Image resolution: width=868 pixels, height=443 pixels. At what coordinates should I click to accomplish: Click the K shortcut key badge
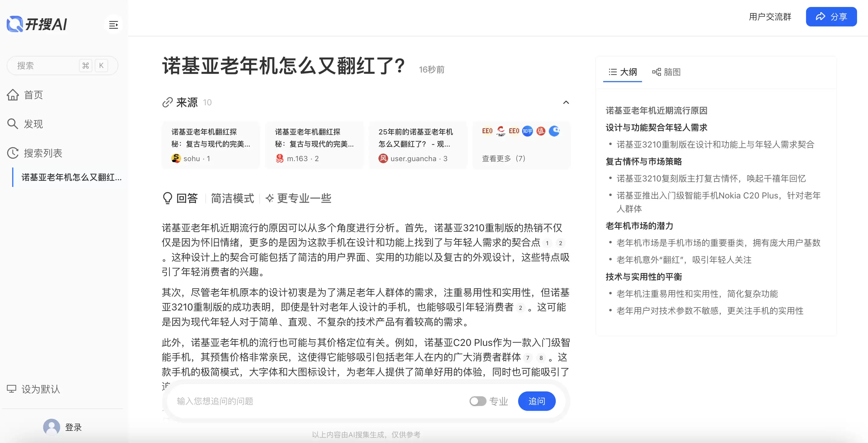click(x=101, y=65)
